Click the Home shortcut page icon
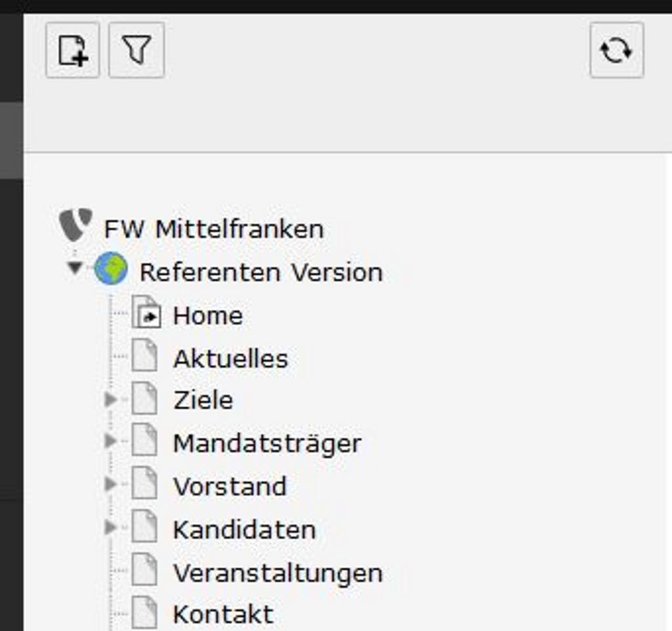Screen dimensions: 672x631 click(x=146, y=313)
